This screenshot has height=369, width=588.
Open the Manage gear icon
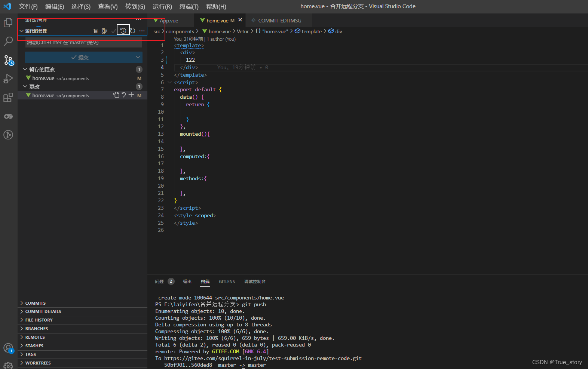point(8,365)
